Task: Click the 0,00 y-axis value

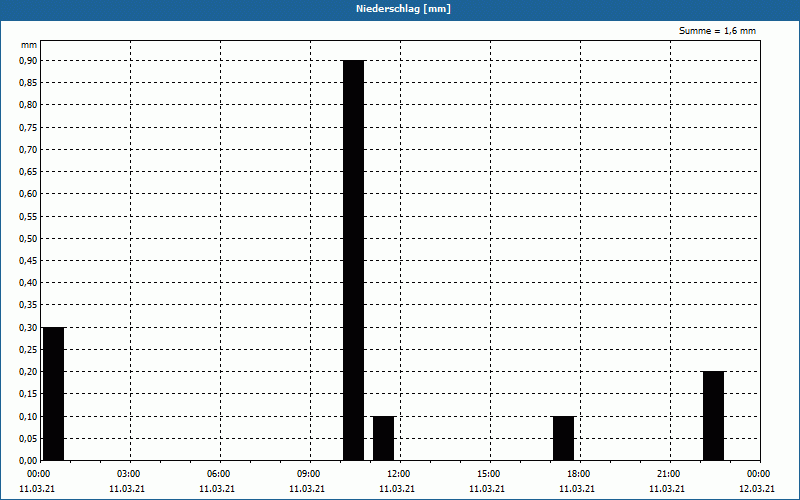Action: [28, 461]
